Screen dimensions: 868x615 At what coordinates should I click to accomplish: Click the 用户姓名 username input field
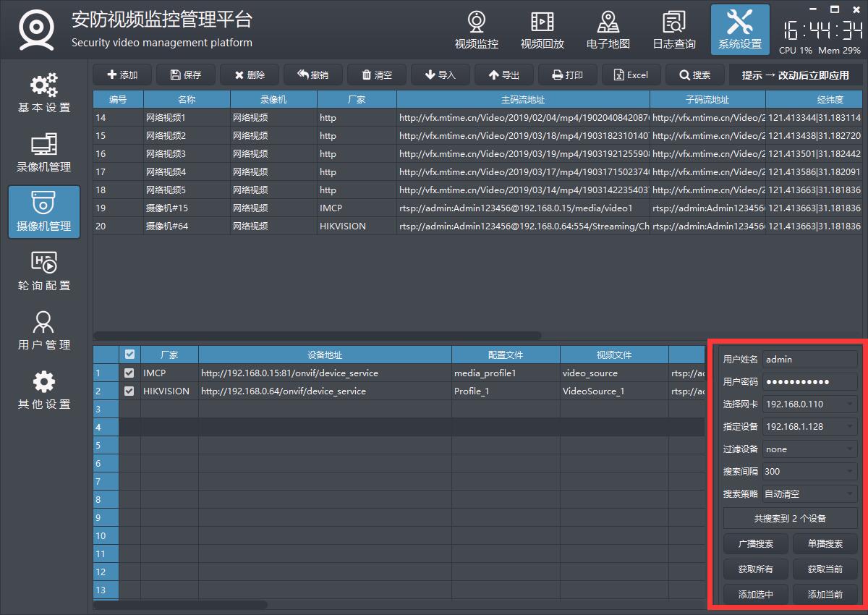809,360
